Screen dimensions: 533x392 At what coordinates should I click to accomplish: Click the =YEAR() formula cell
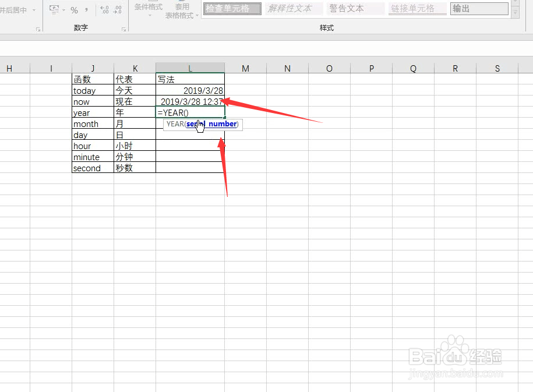[190, 112]
